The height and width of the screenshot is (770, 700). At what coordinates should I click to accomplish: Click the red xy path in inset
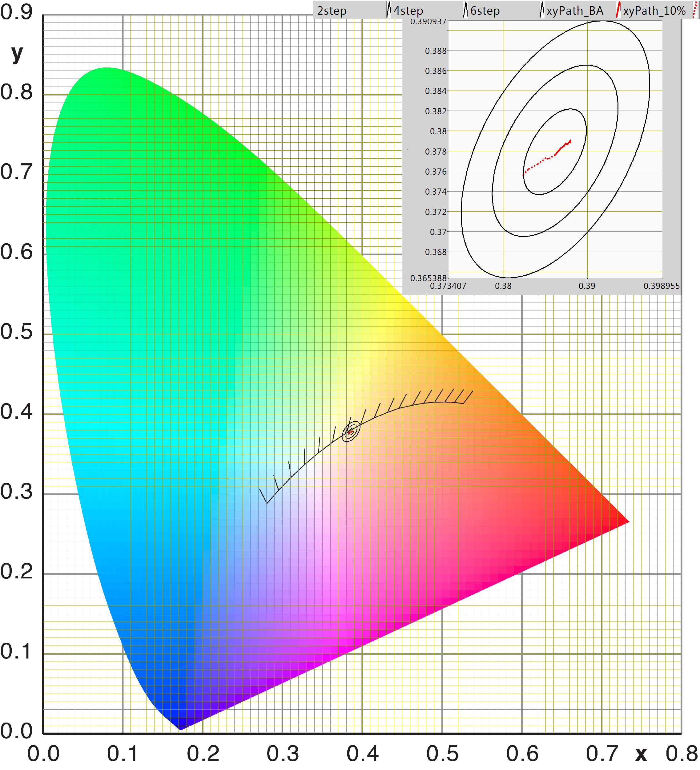pyautogui.click(x=559, y=152)
